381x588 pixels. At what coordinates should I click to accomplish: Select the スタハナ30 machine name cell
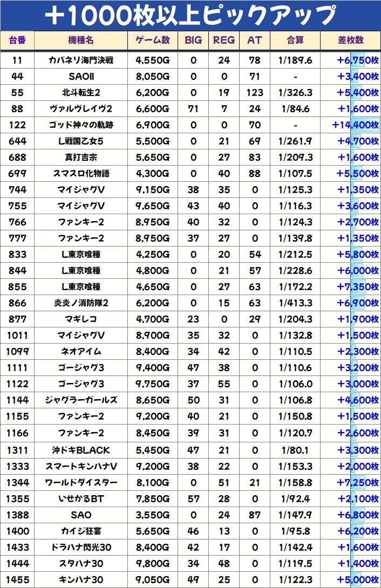click(81, 563)
